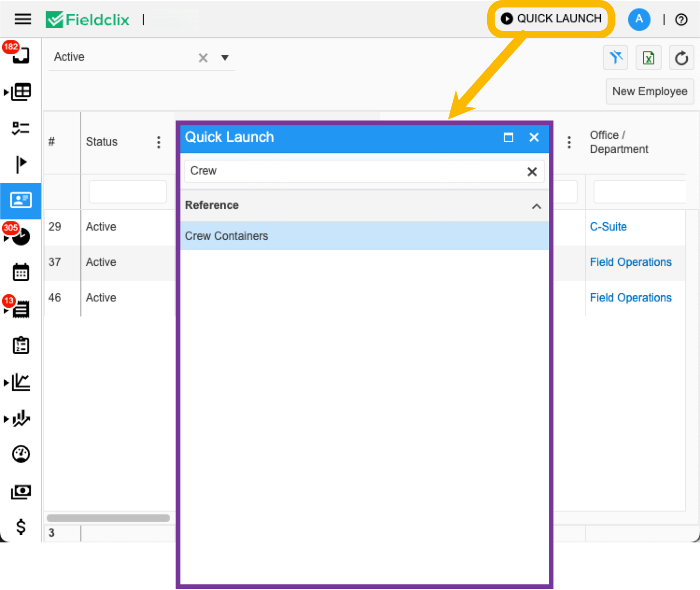Clear the Crew search text
The width and height of the screenshot is (700, 590).
tap(532, 172)
